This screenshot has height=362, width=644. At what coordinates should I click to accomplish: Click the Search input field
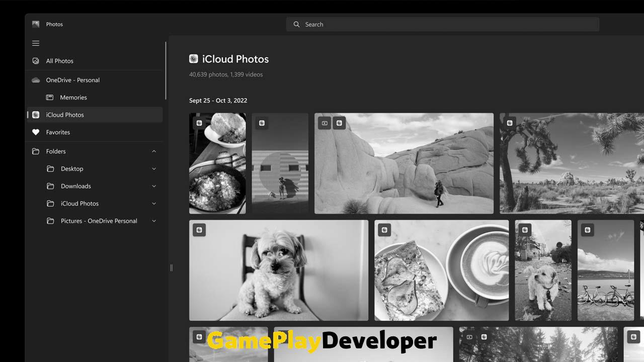tap(443, 24)
